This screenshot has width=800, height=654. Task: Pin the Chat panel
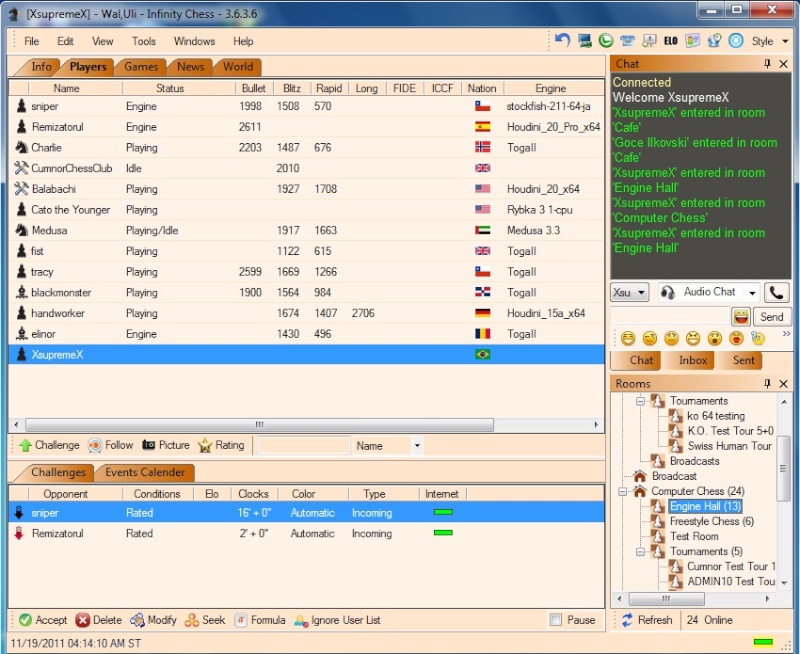coord(767,64)
